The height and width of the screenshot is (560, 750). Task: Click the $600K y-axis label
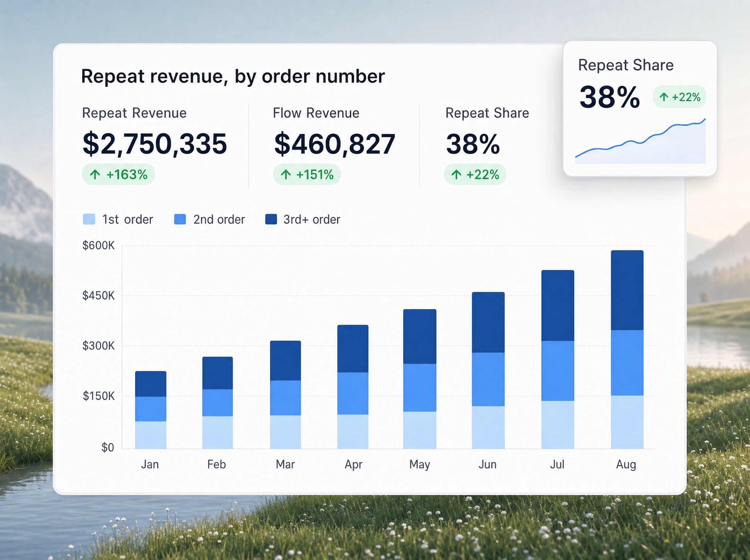(x=99, y=245)
